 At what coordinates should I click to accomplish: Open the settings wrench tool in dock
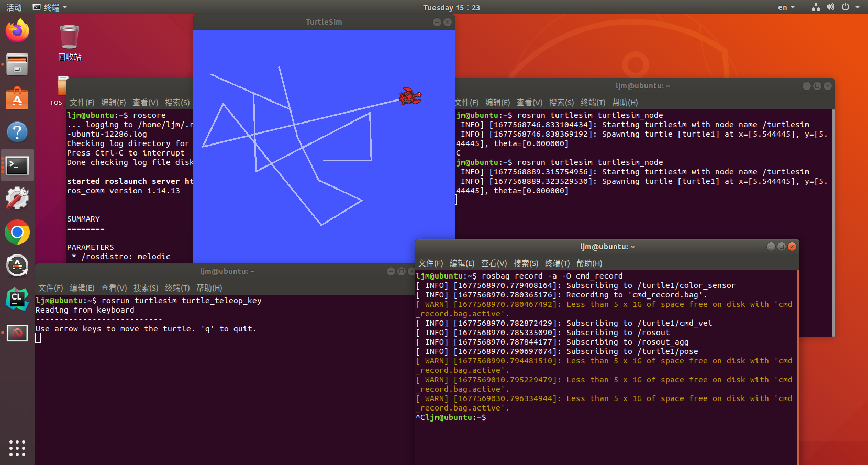tap(17, 198)
